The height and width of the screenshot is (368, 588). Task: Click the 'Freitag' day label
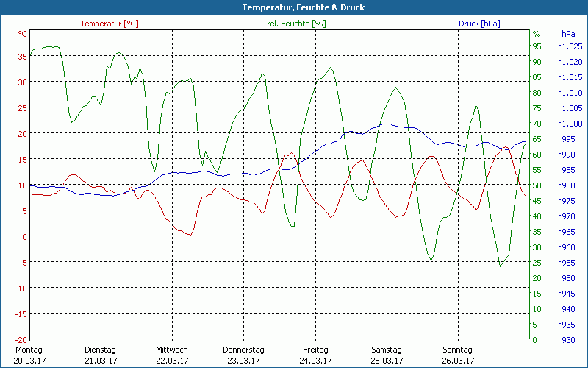point(315,350)
